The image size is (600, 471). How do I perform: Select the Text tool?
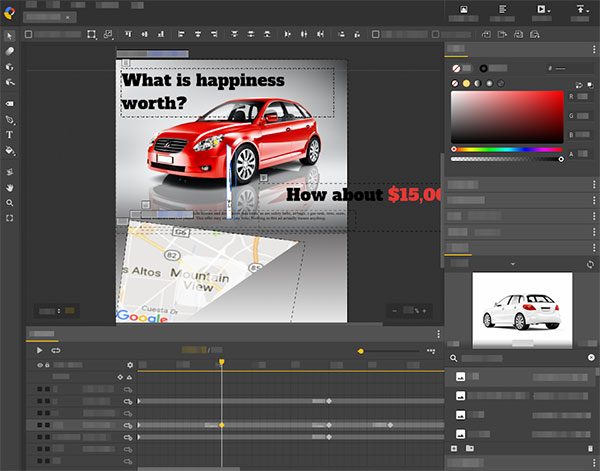[x=10, y=134]
